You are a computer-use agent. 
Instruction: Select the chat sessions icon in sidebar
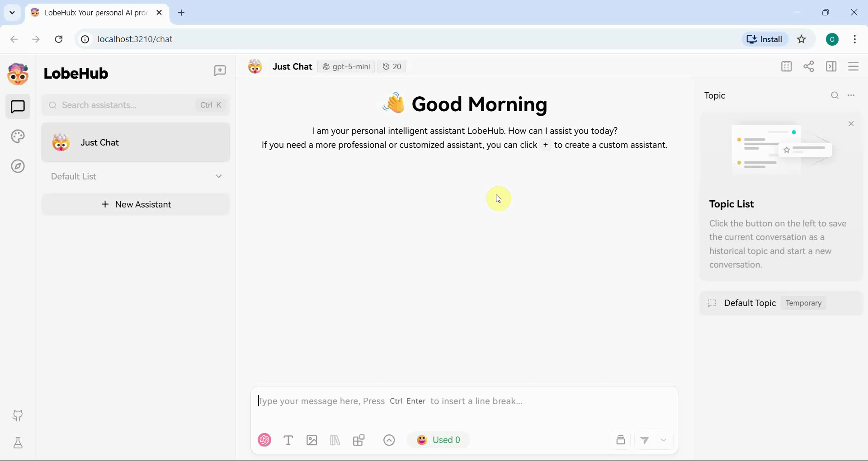(x=18, y=106)
